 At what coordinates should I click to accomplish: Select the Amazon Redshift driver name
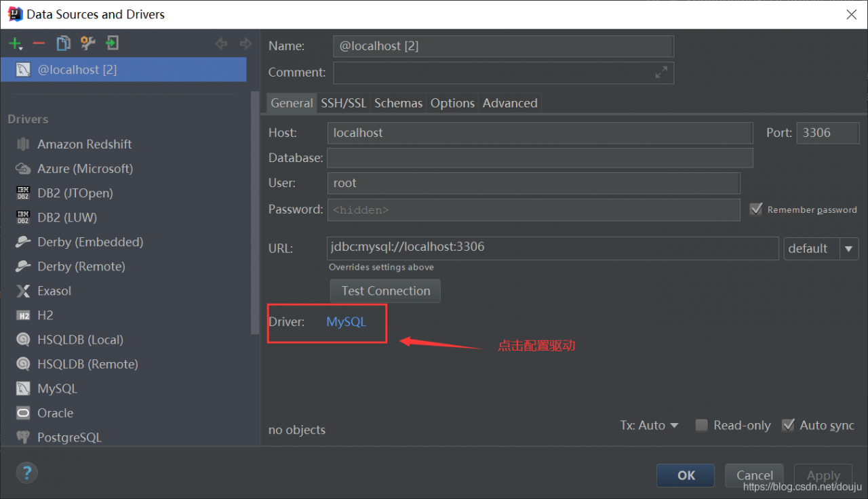85,144
